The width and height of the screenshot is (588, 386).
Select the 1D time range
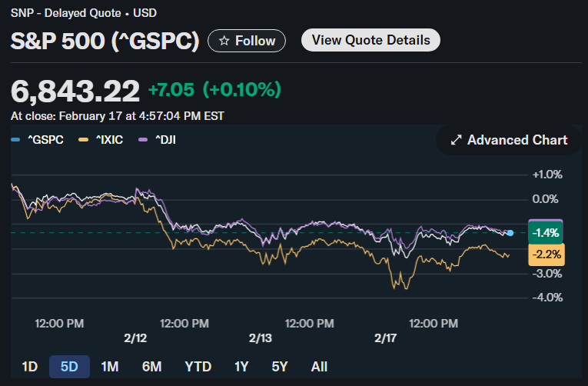(30, 367)
